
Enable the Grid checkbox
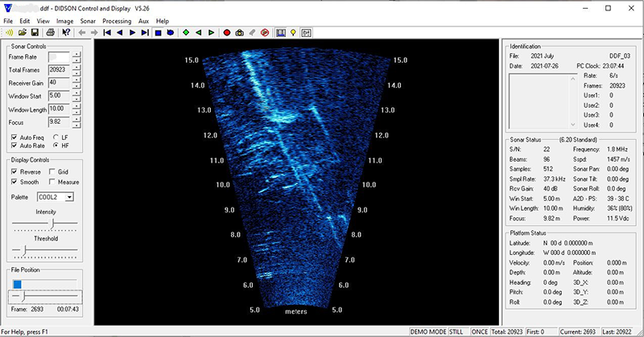52,171
